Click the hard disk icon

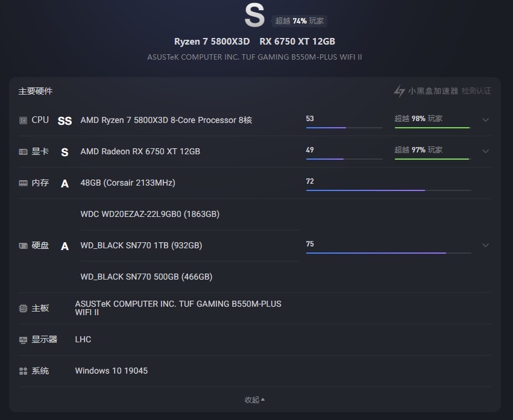(23, 246)
